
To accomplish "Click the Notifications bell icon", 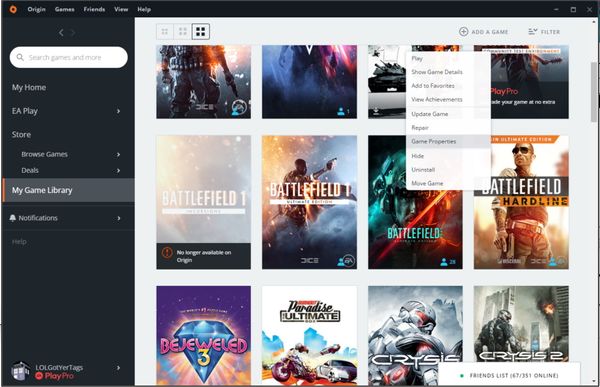I will 13,218.
